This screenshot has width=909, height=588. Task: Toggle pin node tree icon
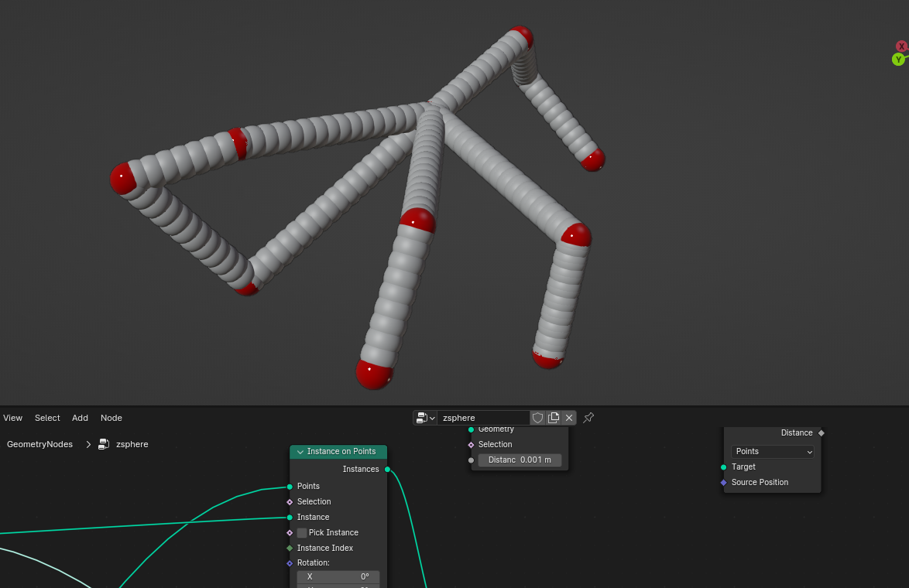(x=588, y=418)
